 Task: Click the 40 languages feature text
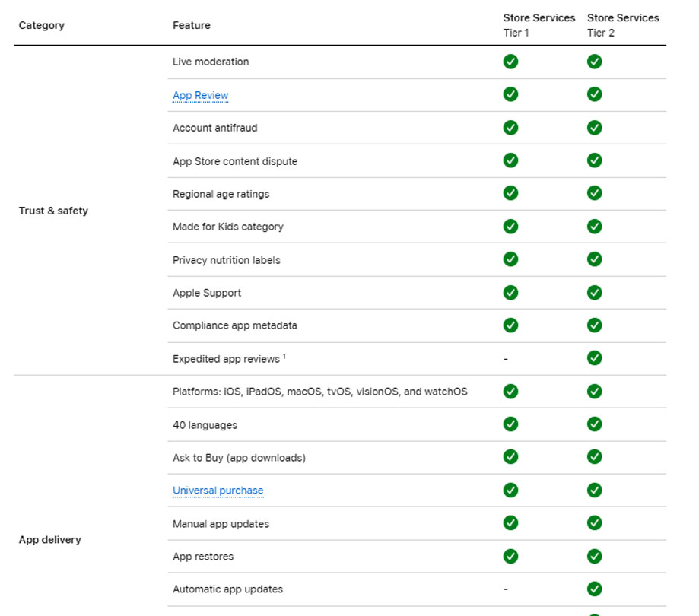(205, 425)
